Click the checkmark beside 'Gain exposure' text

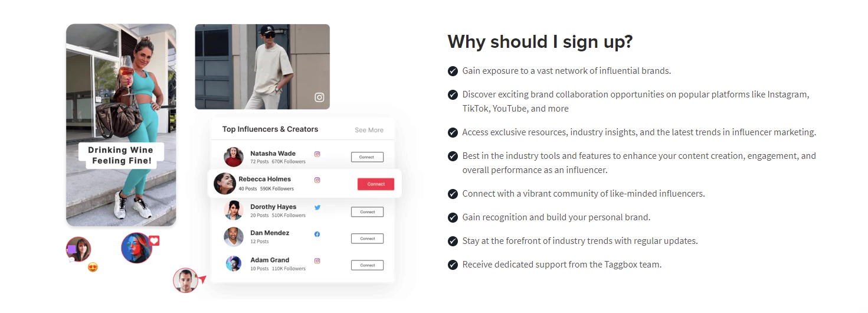453,71
